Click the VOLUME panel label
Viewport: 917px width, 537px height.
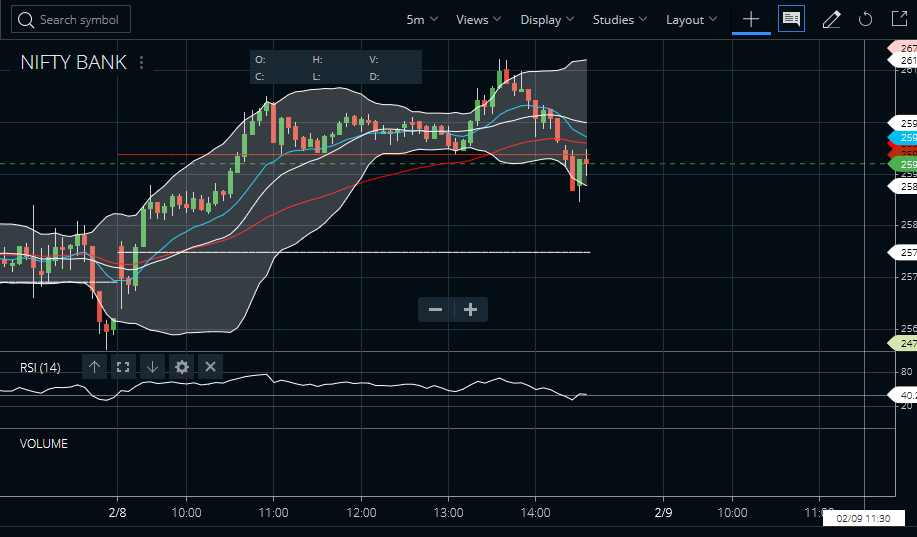[44, 443]
